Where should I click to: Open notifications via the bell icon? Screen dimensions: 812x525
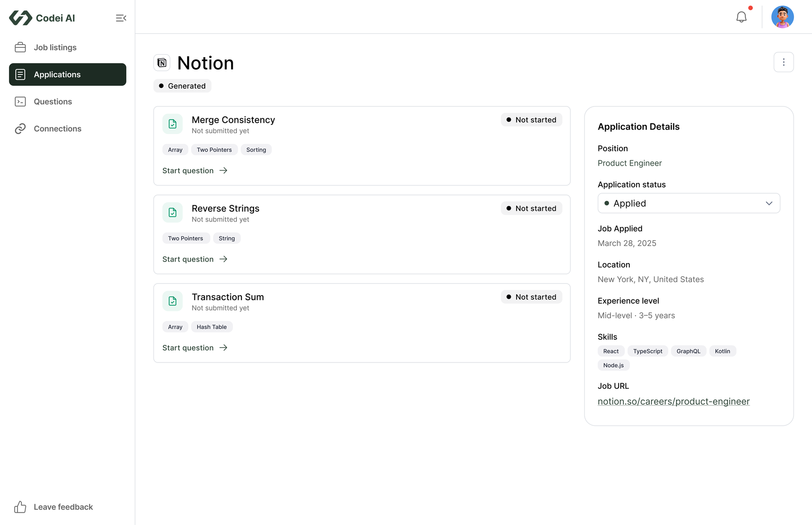pyautogui.click(x=741, y=17)
